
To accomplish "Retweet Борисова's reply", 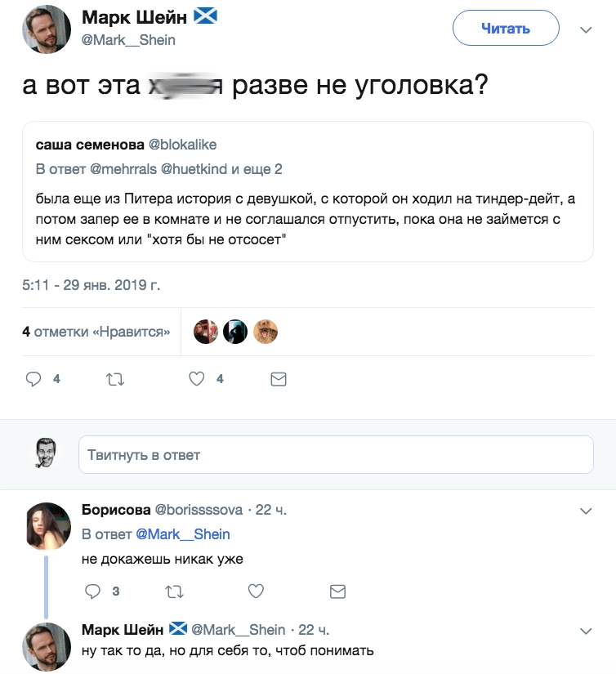I will pyautogui.click(x=174, y=591).
